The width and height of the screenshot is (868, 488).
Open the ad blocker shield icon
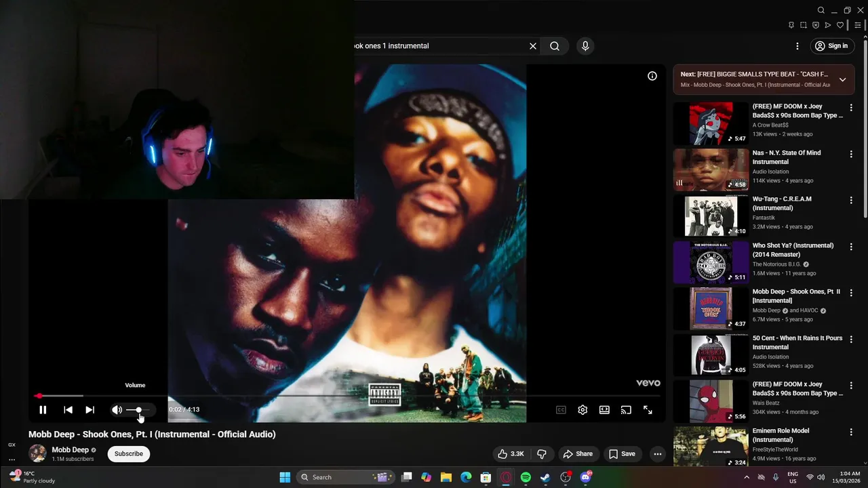pyautogui.click(x=816, y=25)
